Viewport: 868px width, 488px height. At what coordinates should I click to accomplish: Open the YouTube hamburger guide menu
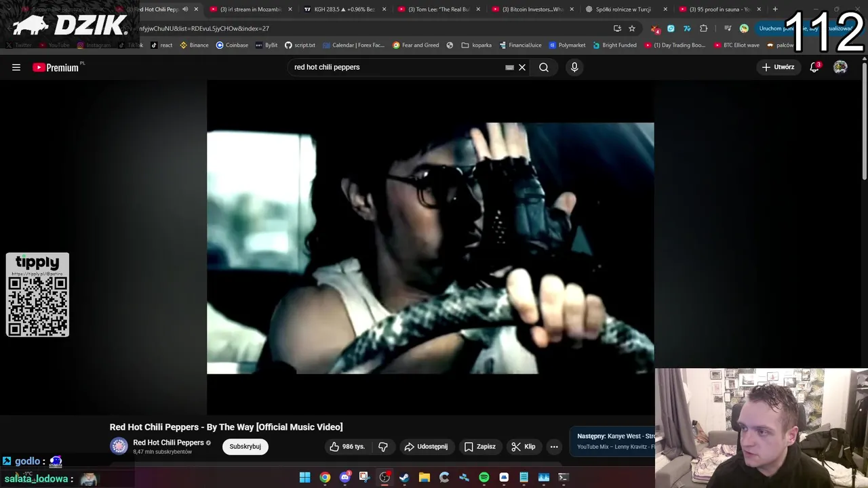(x=16, y=67)
